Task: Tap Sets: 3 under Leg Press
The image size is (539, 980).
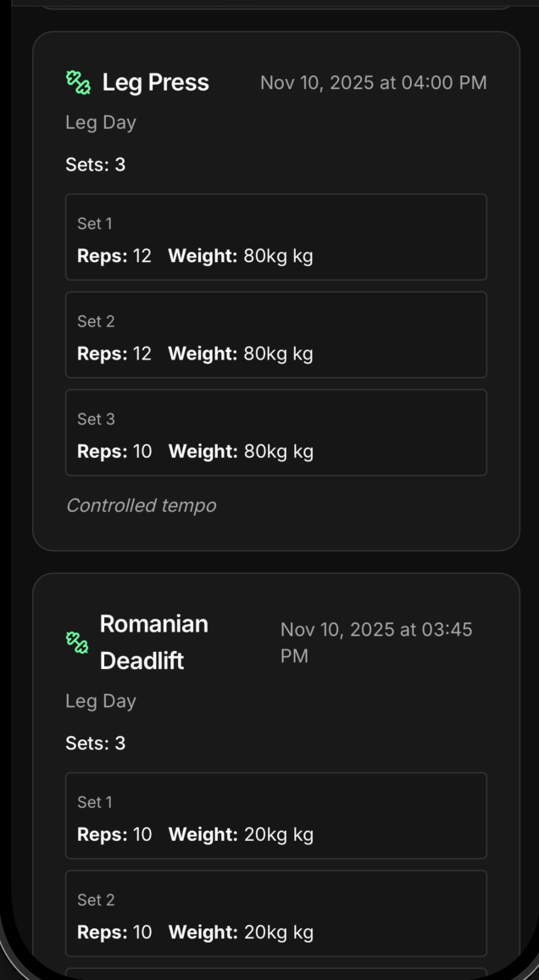Action: [95, 164]
